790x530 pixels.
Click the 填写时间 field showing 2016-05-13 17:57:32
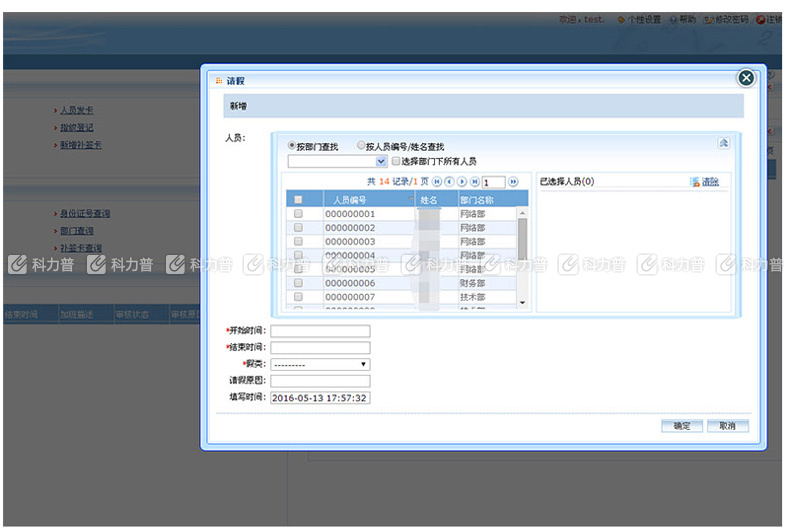320,398
